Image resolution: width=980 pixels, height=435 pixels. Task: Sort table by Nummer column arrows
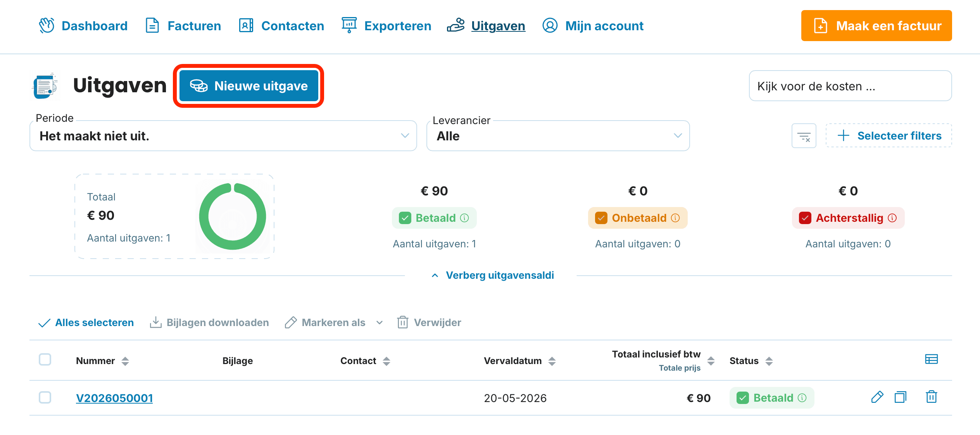click(x=125, y=361)
